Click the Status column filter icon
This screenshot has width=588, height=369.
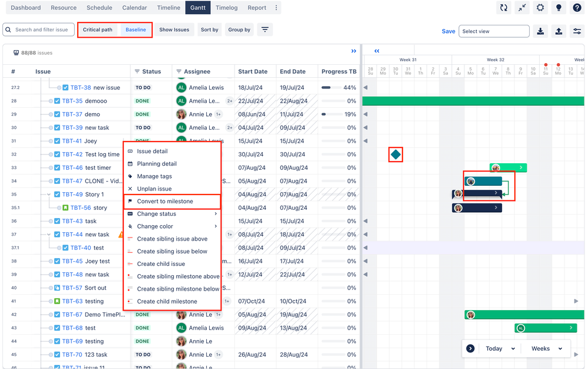(137, 71)
